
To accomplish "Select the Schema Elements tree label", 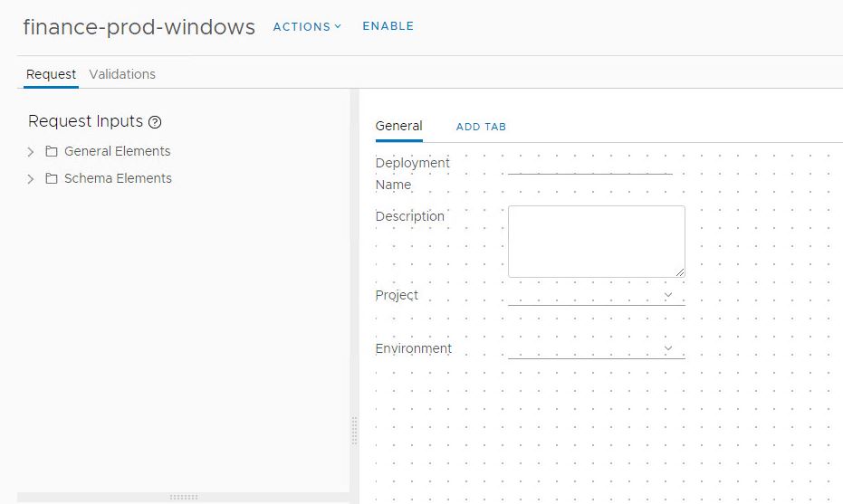I will tap(118, 178).
